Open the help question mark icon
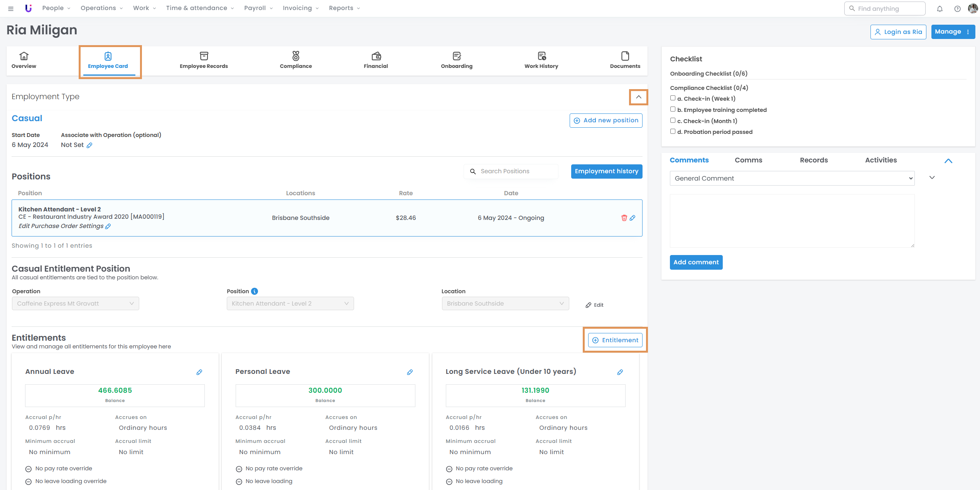Image resolution: width=980 pixels, height=490 pixels. [957, 9]
